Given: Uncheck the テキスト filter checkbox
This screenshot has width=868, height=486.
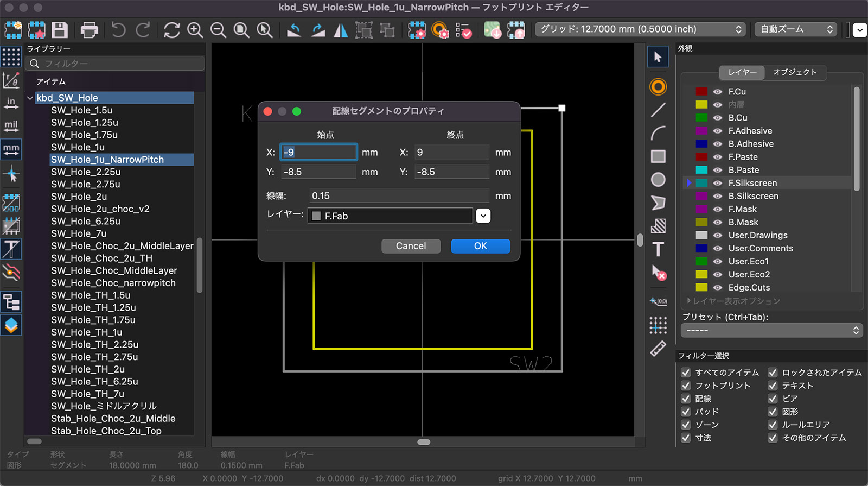Looking at the screenshot, I should coord(773,386).
